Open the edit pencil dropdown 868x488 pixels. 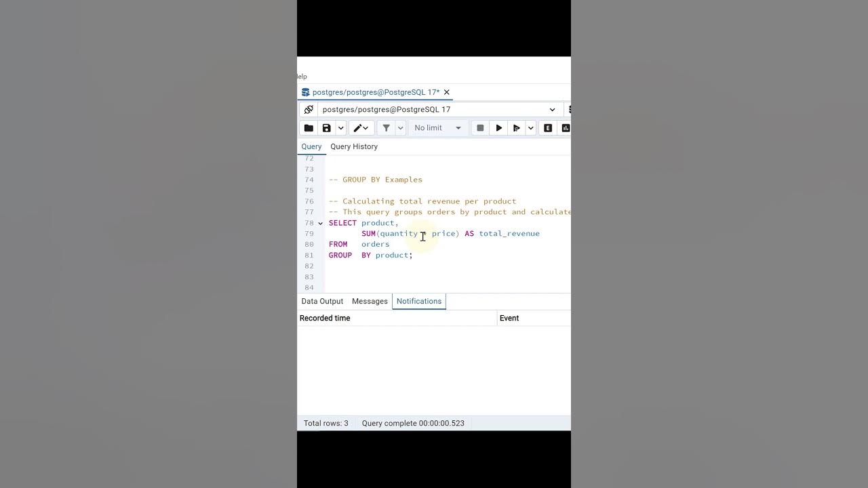361,128
